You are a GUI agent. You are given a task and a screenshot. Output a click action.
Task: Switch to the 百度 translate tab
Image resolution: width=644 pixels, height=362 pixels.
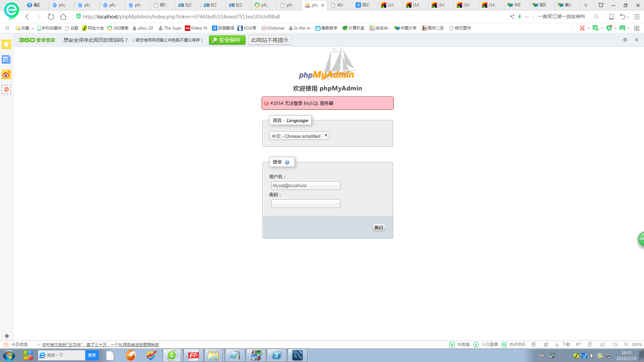[364, 5]
